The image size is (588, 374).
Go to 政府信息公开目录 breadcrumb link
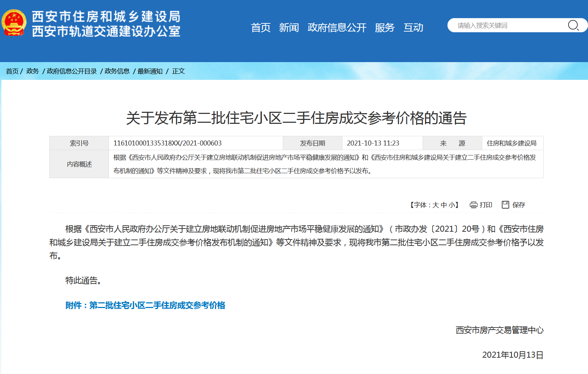point(72,71)
